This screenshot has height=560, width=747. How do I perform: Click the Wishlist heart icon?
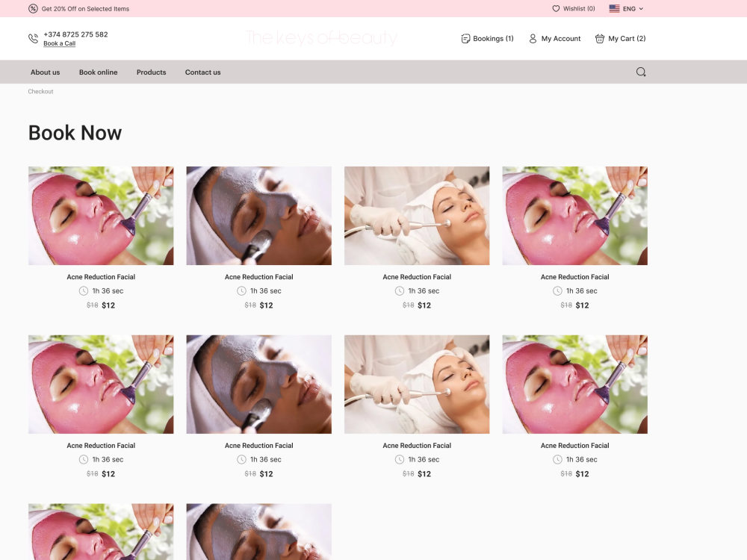coord(556,8)
